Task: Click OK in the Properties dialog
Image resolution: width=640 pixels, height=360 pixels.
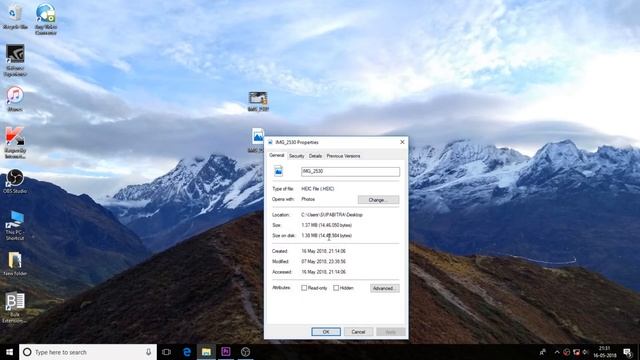Action: click(326, 332)
